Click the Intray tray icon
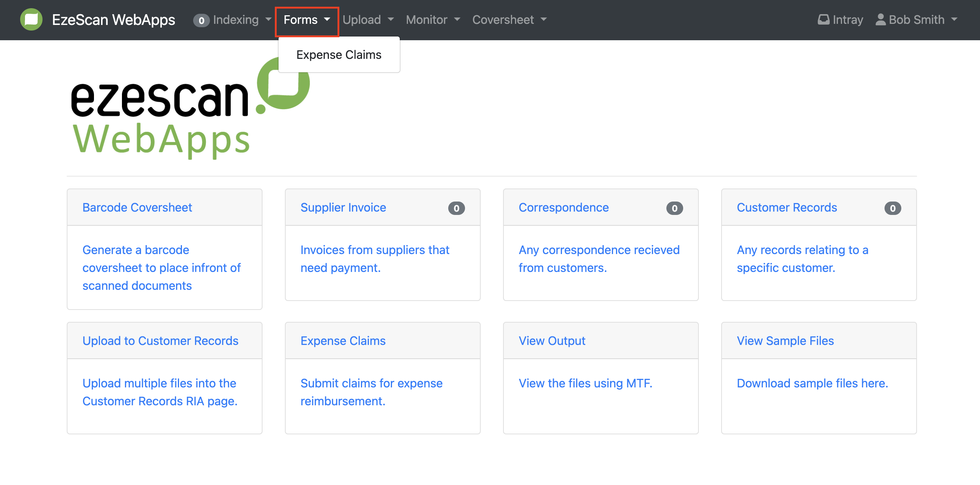The image size is (980, 485). coord(823,19)
